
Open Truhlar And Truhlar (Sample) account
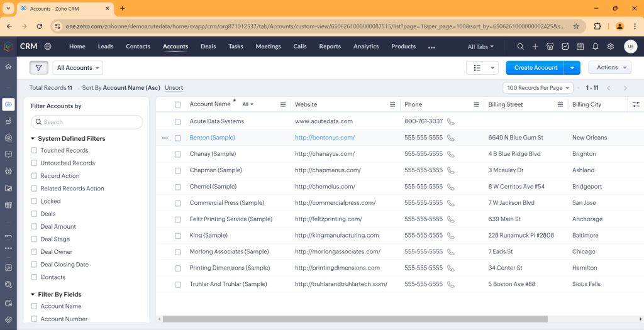click(228, 284)
